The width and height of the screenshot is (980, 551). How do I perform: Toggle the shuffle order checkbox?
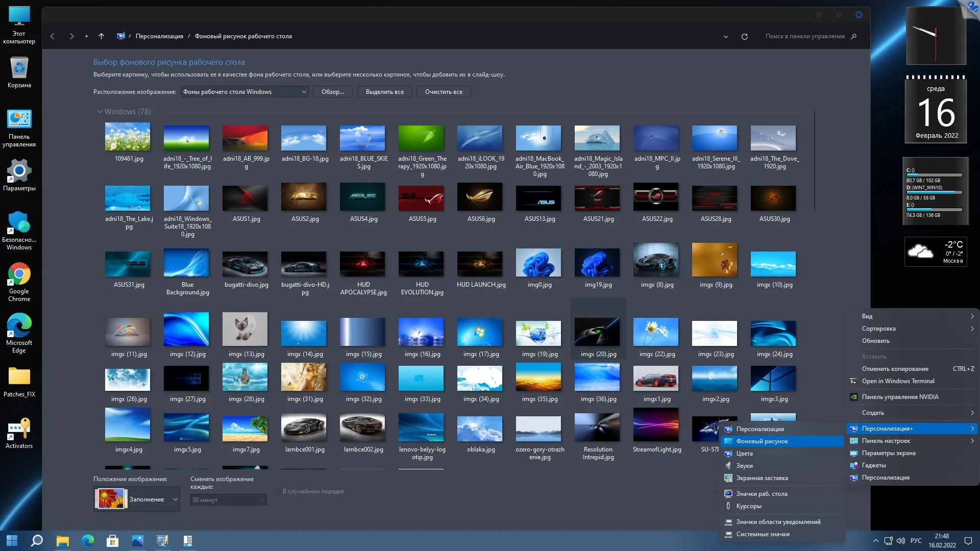tap(278, 491)
